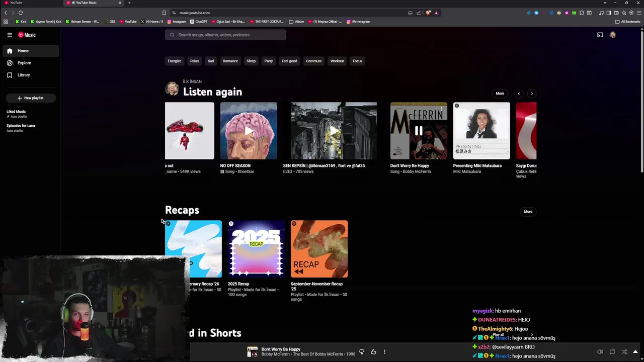Screen dimensions: 644x362
Task: Toggle repeat in the player bar
Action: pyautogui.click(x=612, y=352)
